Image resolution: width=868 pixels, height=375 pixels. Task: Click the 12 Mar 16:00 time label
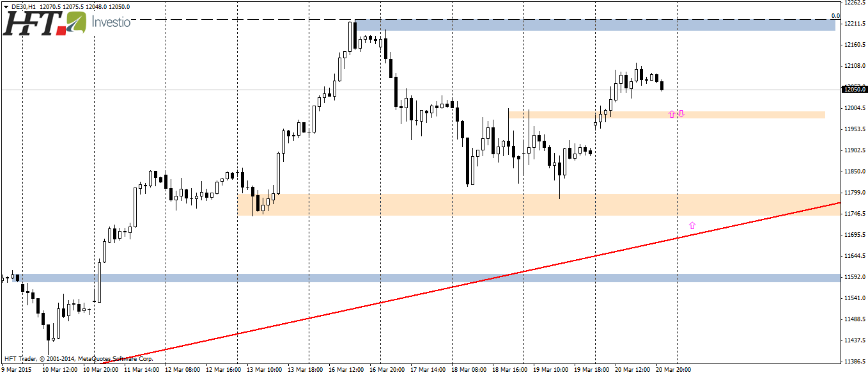[224, 370]
